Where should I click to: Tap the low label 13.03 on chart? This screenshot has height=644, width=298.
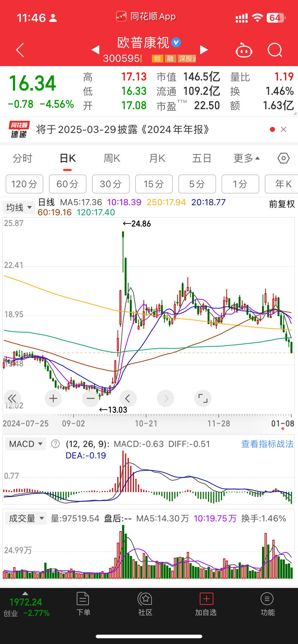113,410
